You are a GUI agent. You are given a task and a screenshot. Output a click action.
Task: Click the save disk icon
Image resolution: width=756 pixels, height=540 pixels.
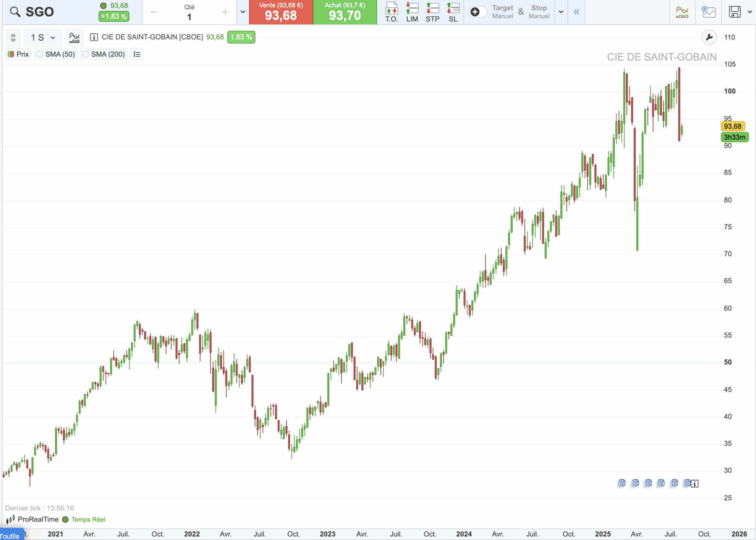(735, 12)
